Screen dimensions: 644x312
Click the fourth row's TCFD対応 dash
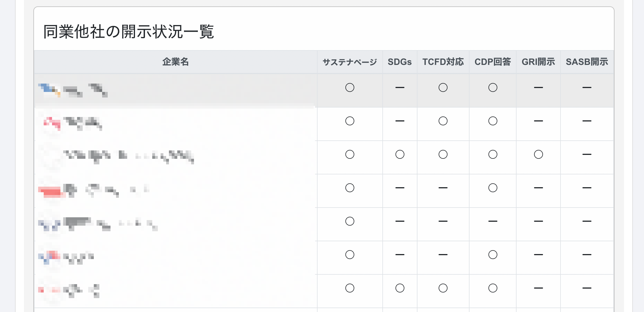(x=443, y=188)
